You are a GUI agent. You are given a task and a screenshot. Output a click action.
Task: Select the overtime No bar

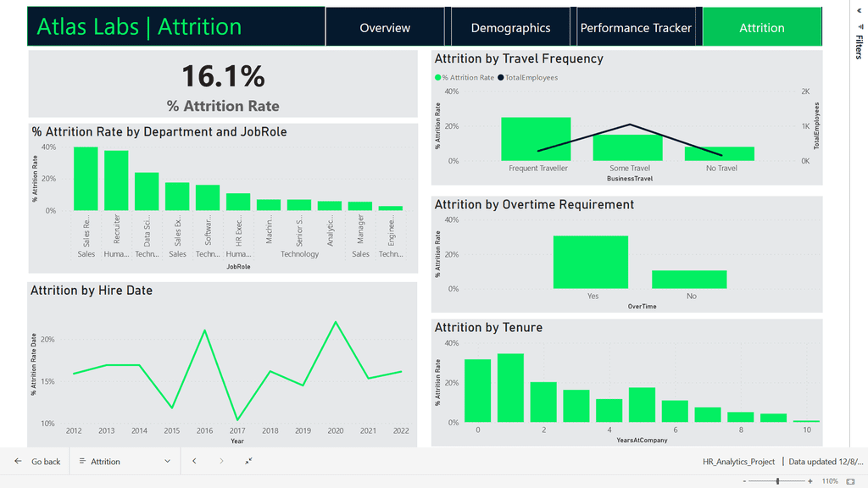coord(689,280)
